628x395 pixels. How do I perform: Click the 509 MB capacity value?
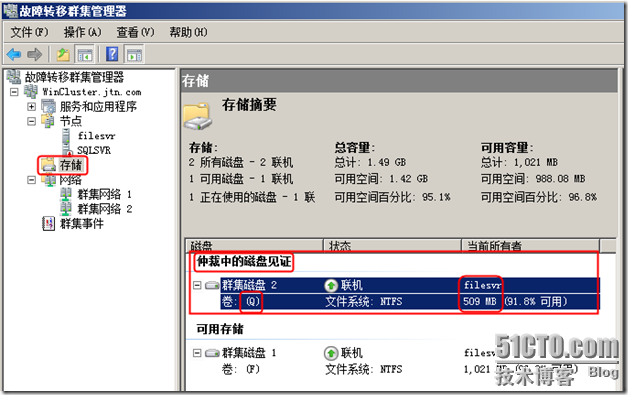tap(480, 301)
